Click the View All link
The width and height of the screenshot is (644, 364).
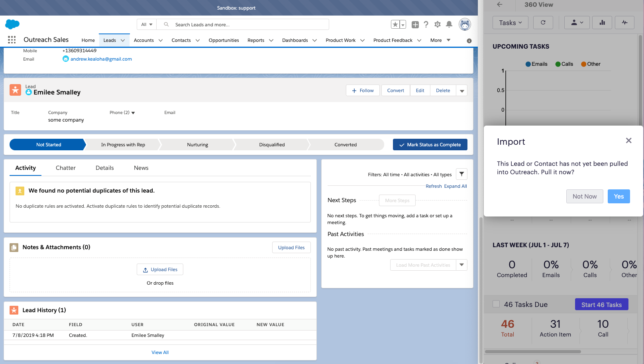pyautogui.click(x=160, y=352)
